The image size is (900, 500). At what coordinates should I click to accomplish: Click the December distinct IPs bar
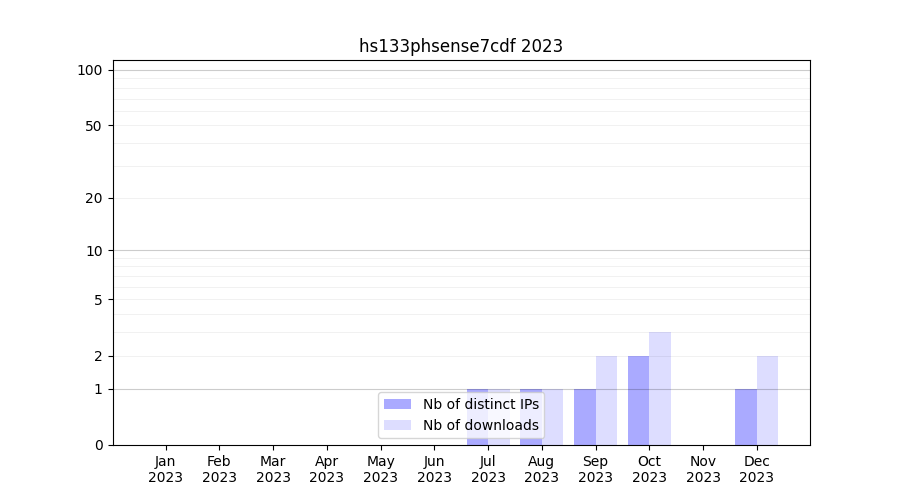click(x=746, y=416)
